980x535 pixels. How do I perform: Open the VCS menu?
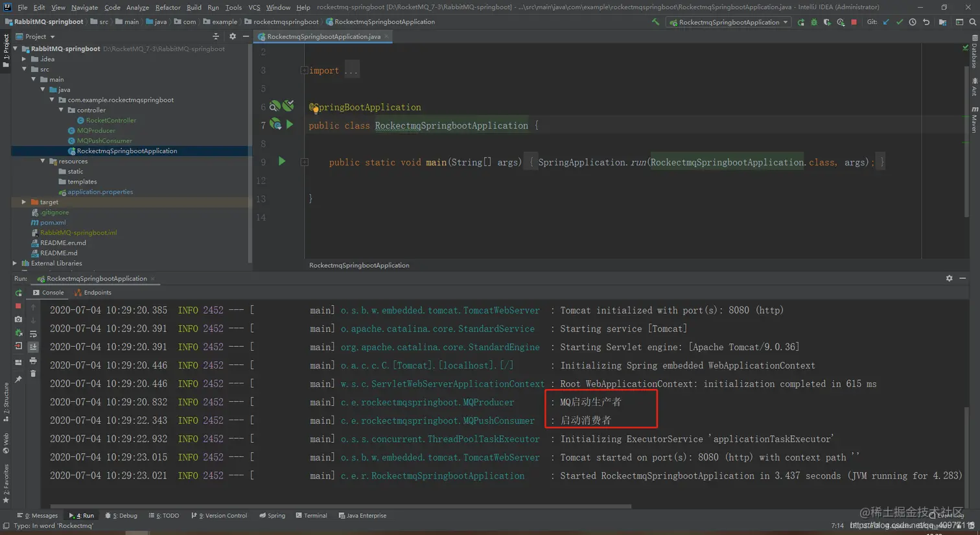point(254,7)
